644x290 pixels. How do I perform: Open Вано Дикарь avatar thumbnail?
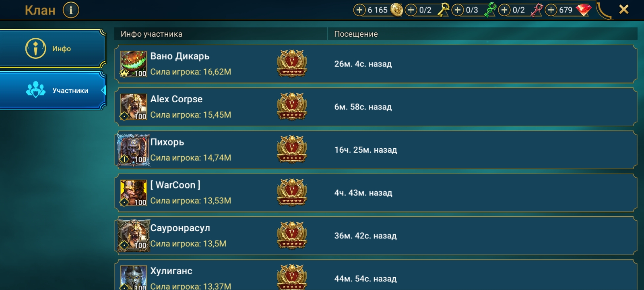[x=133, y=64]
